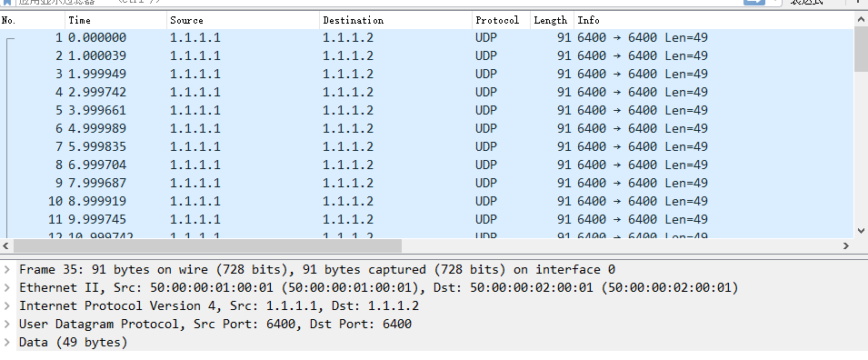Select packet 6 at time 4.999989

point(427,128)
